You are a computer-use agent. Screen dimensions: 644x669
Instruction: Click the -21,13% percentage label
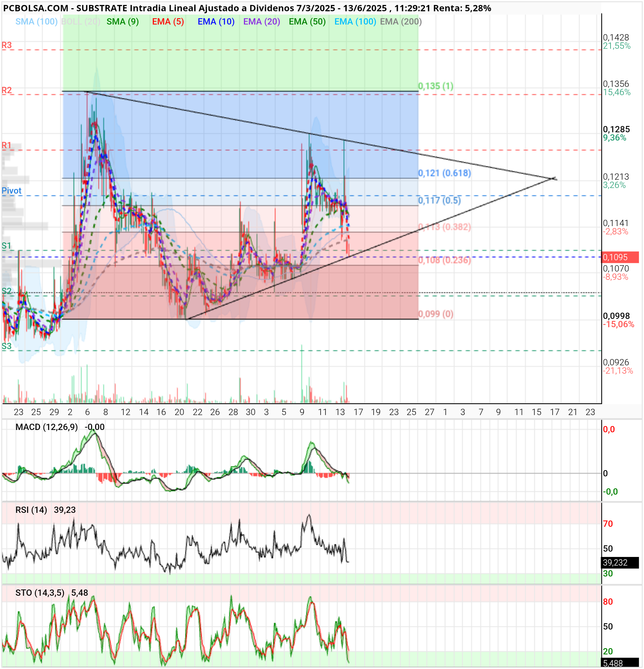(x=618, y=371)
